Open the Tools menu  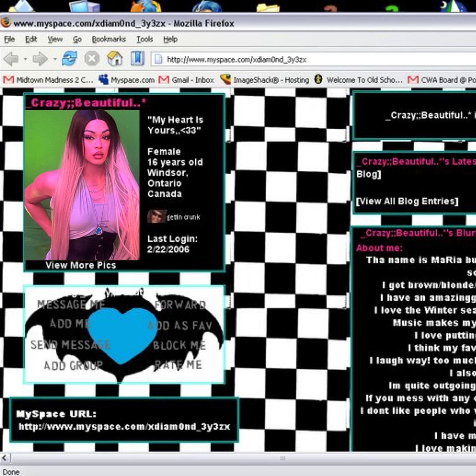click(x=144, y=39)
